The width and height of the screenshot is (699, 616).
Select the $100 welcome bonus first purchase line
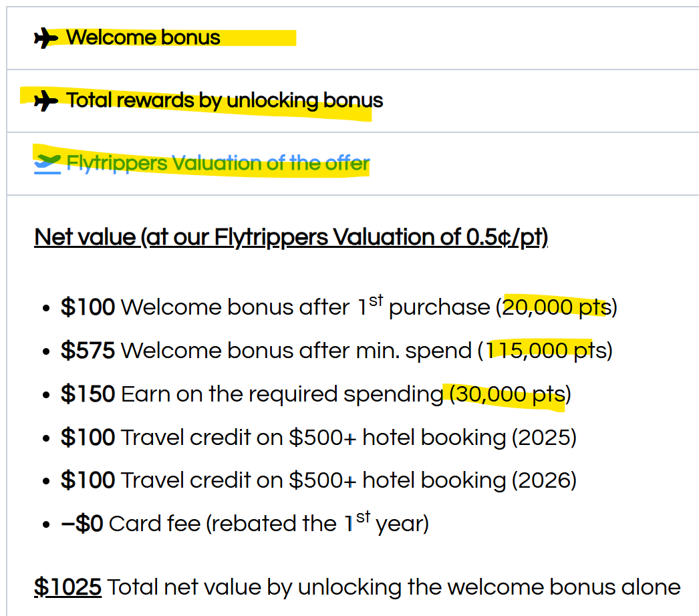pyautogui.click(x=339, y=306)
